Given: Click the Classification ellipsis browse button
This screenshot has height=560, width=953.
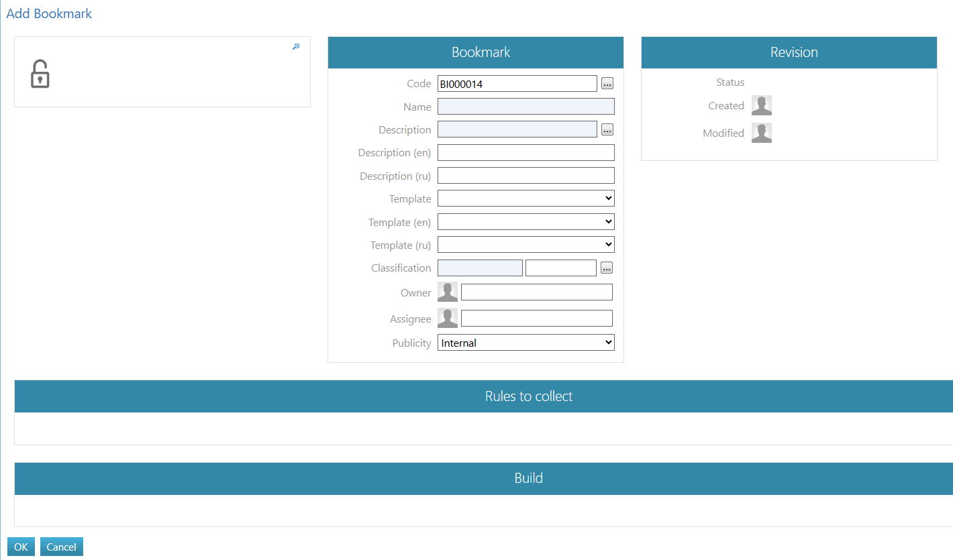Looking at the screenshot, I should (x=607, y=268).
